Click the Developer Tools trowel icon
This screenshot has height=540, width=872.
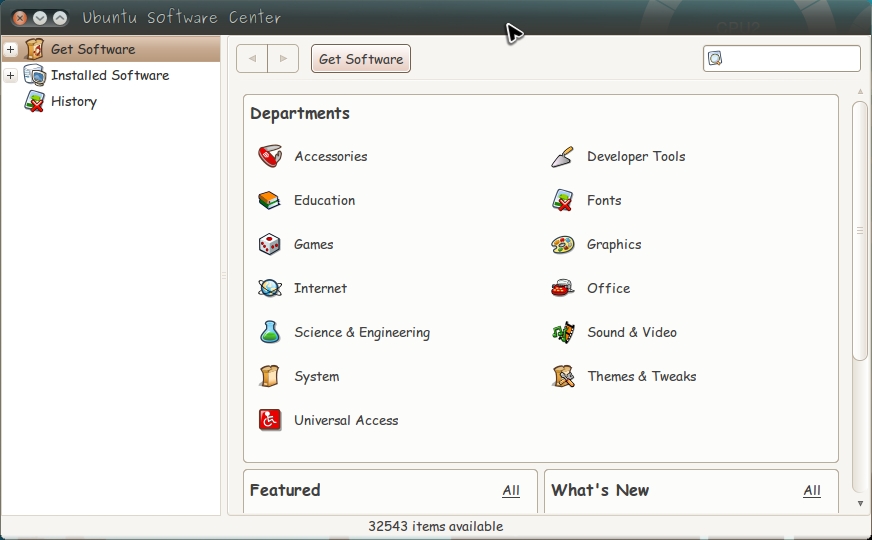point(563,157)
